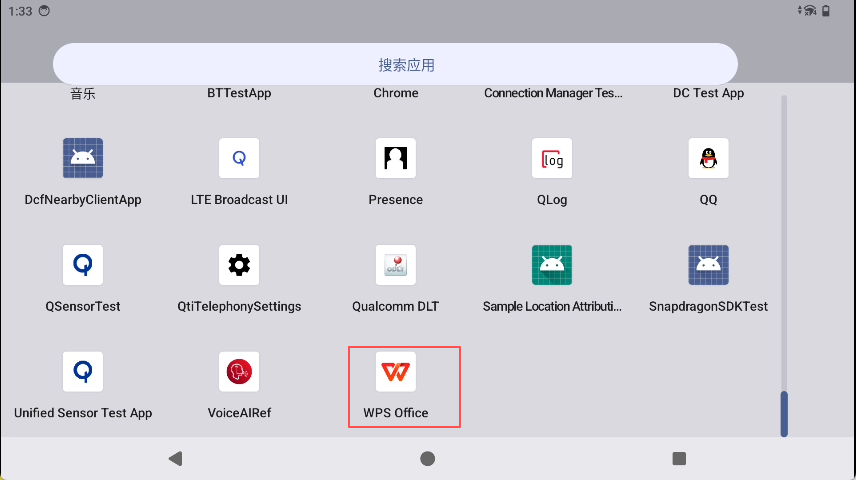This screenshot has width=856, height=480.
Task: Launch SnapdragonSDKTest app
Action: (x=708, y=266)
